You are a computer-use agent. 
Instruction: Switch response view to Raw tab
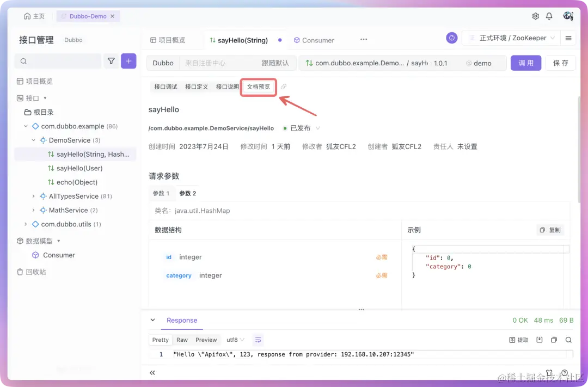coord(182,339)
